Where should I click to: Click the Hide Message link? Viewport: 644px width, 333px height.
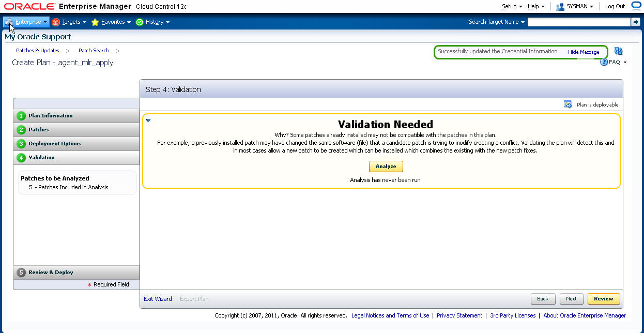(584, 52)
